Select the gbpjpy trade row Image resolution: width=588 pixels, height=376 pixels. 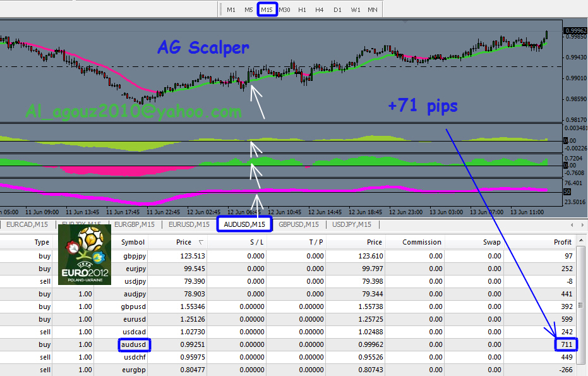pos(288,256)
